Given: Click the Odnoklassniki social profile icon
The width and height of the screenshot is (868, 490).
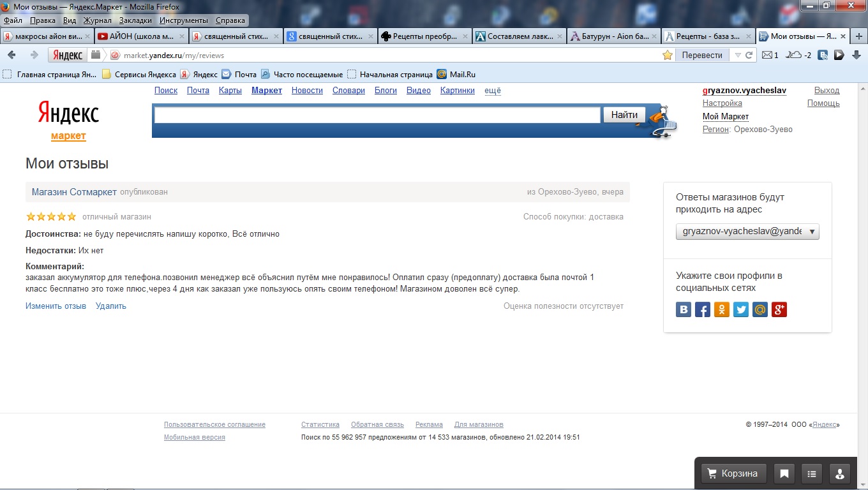Looking at the screenshot, I should (722, 310).
